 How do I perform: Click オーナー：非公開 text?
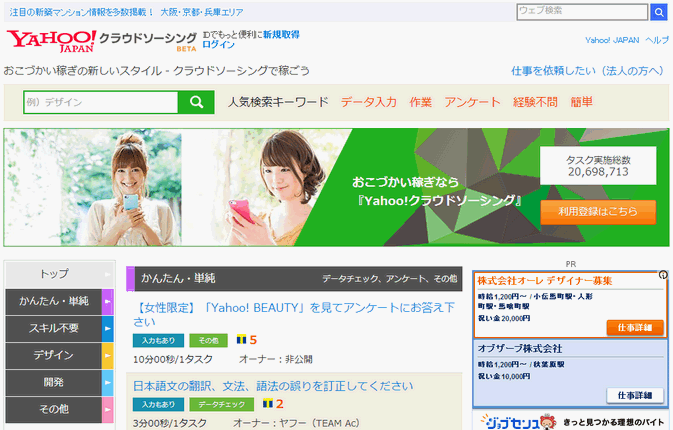coord(276,359)
